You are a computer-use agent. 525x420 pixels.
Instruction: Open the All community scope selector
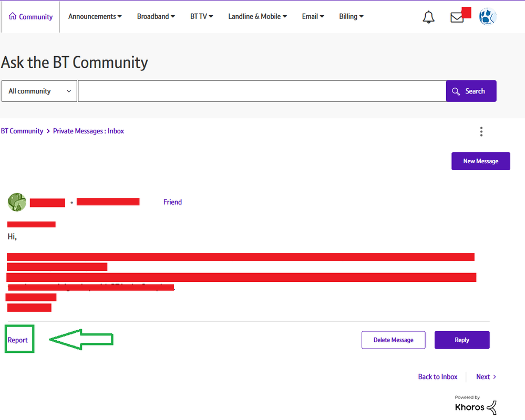coord(39,91)
